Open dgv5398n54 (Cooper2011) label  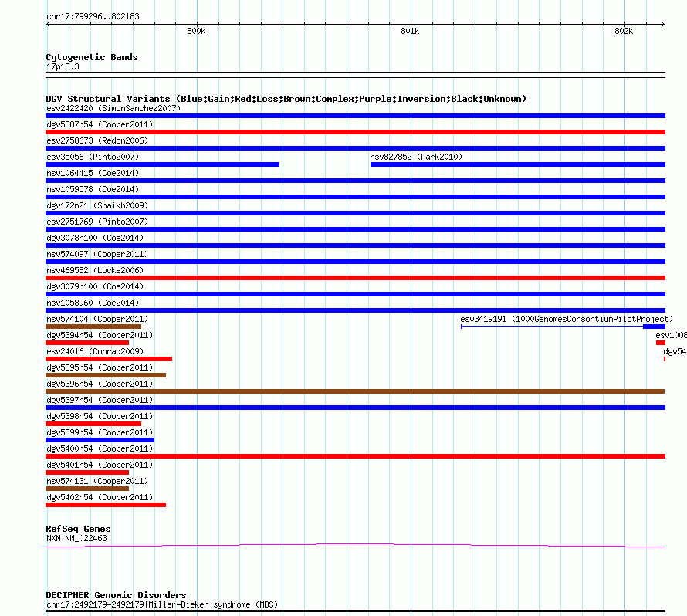[100, 416]
